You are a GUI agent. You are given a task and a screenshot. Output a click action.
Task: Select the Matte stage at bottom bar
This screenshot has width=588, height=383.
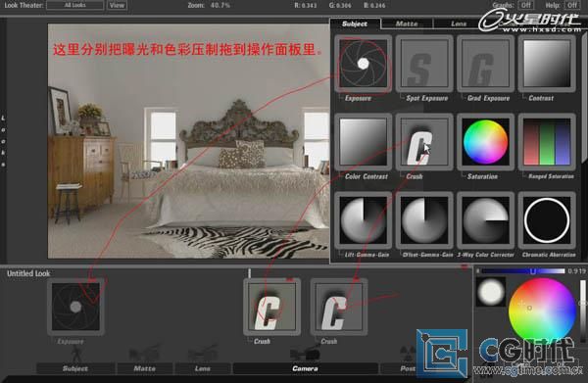click(x=145, y=368)
